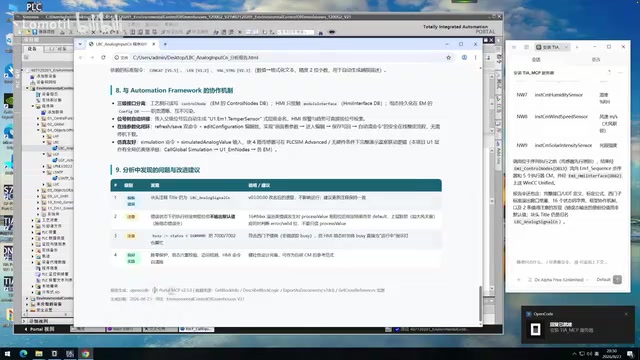This screenshot has height=360, width=640.
Task: Select the LBC_Ana block in the project tree
Action: click(63, 148)
